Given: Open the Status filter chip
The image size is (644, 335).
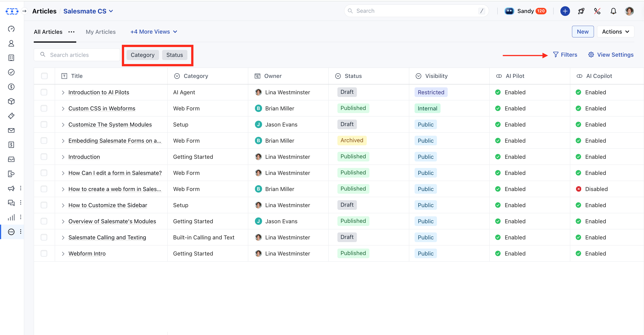Looking at the screenshot, I should click(x=174, y=55).
